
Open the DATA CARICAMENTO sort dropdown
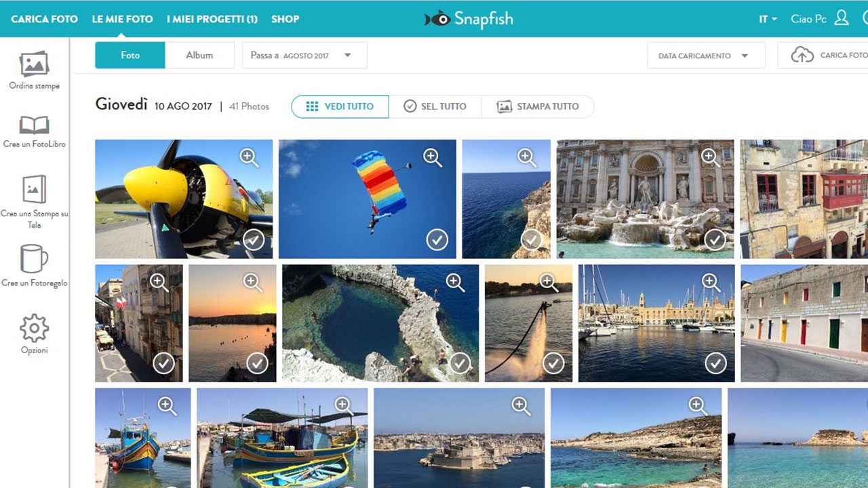(x=705, y=56)
